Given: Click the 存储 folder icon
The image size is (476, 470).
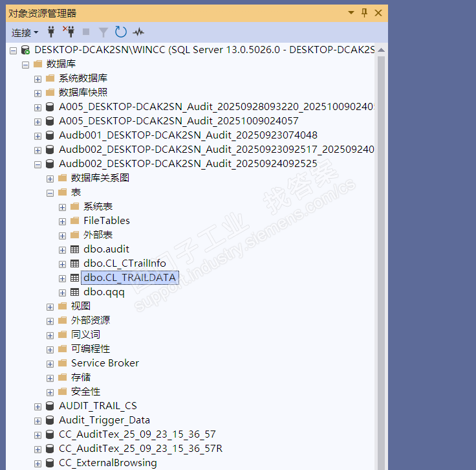Looking at the screenshot, I should click(x=63, y=377).
